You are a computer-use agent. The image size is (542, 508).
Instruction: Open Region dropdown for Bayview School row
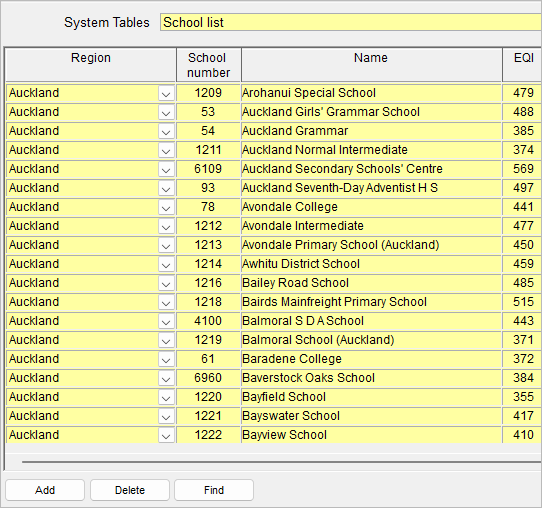click(x=166, y=435)
